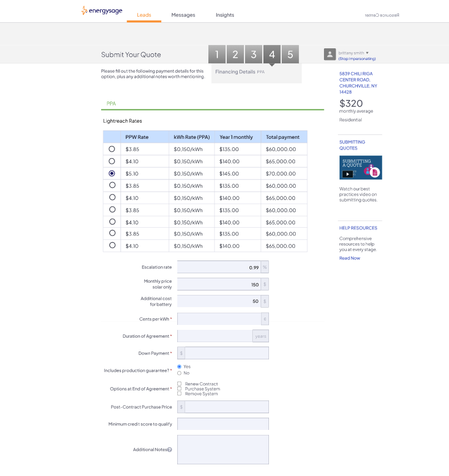Screen dimensions: 449x476
Task: Click the Duration of Agreement field
Action: (214, 336)
